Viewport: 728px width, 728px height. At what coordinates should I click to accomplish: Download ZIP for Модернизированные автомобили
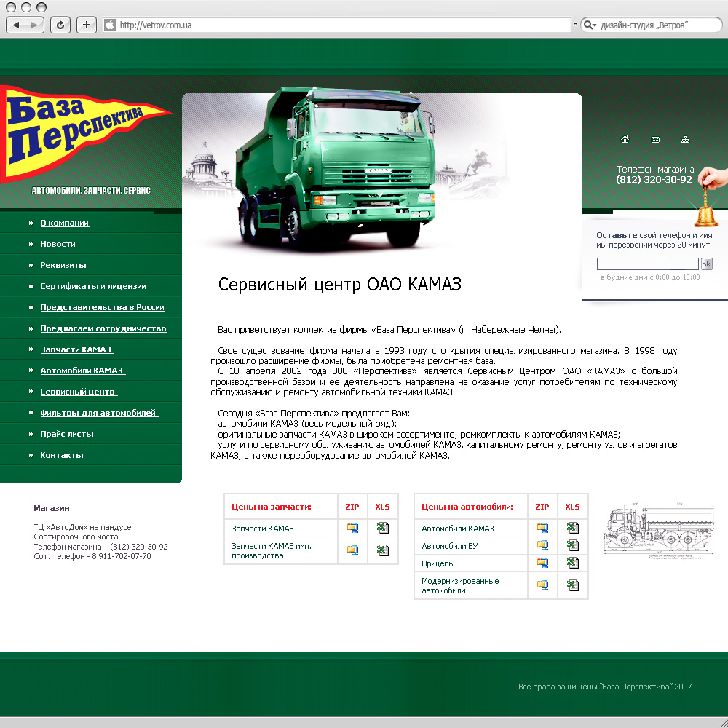542,585
